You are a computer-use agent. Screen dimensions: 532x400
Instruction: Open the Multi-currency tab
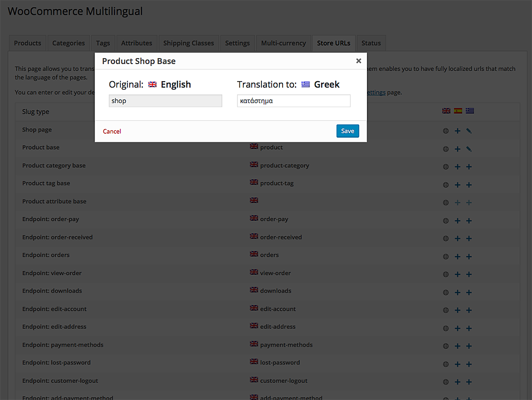tap(283, 43)
